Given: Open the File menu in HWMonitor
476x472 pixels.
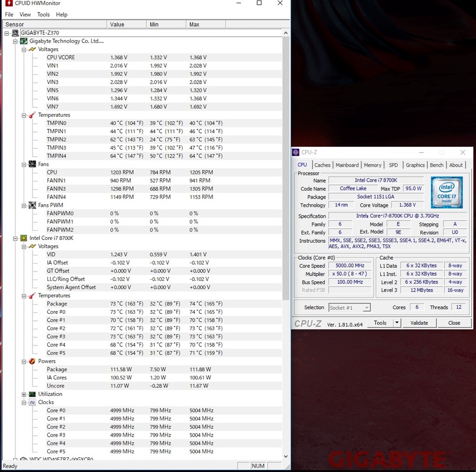Looking at the screenshot, I should point(9,14).
